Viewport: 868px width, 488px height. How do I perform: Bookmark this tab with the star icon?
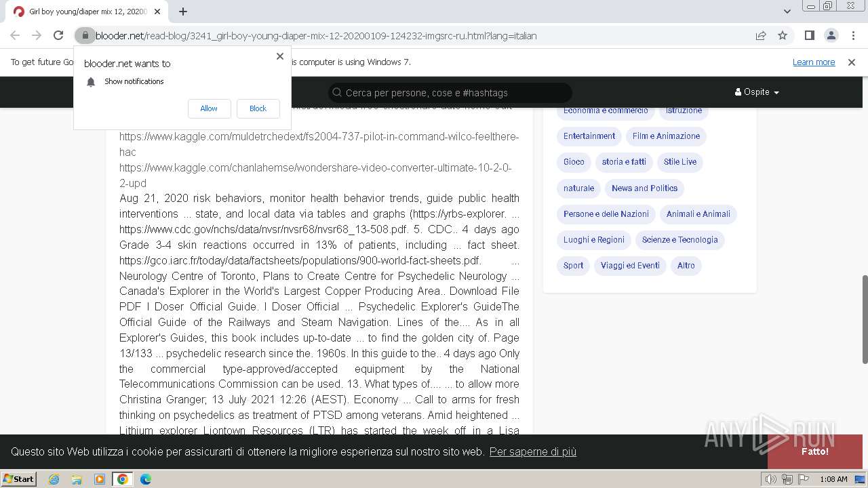pos(783,35)
